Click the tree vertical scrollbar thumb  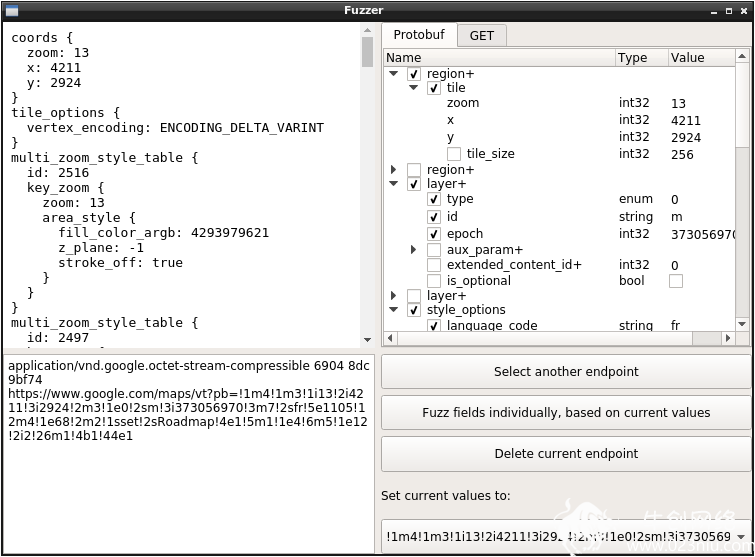tap(742, 105)
